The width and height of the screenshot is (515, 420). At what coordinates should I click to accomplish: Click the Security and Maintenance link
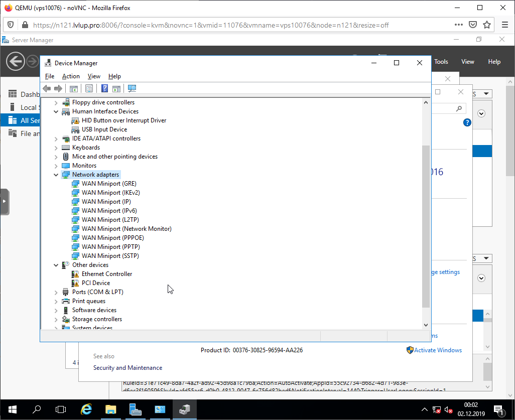[x=127, y=368]
